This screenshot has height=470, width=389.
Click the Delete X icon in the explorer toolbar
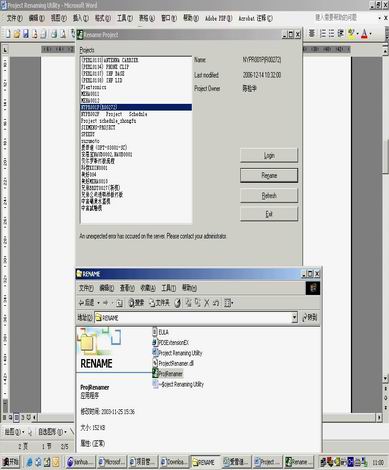[207, 303]
